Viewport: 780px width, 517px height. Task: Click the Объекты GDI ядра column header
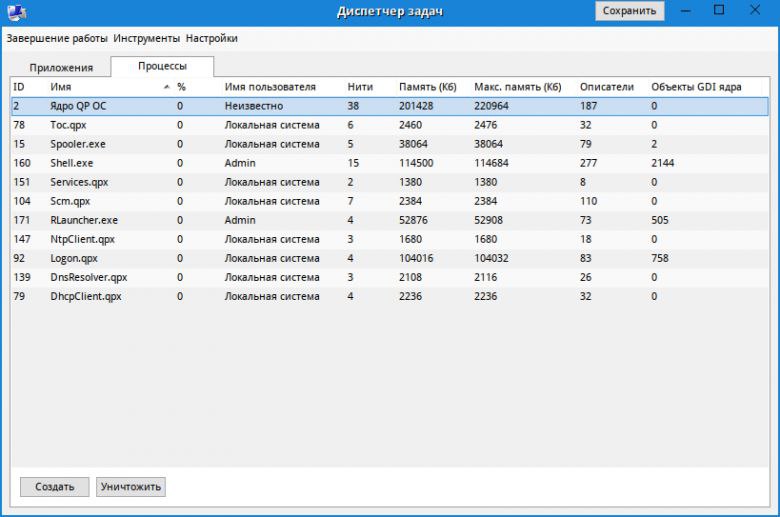coord(696,87)
